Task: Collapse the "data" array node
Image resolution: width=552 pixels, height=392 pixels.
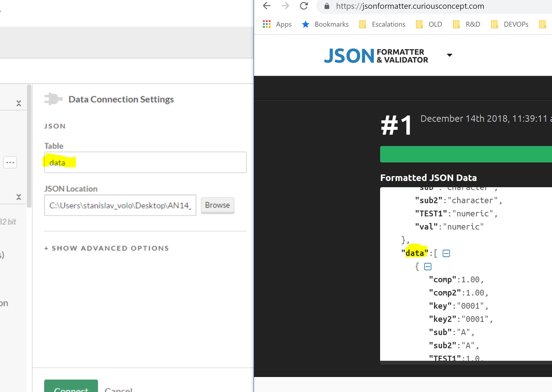Action: tap(446, 253)
